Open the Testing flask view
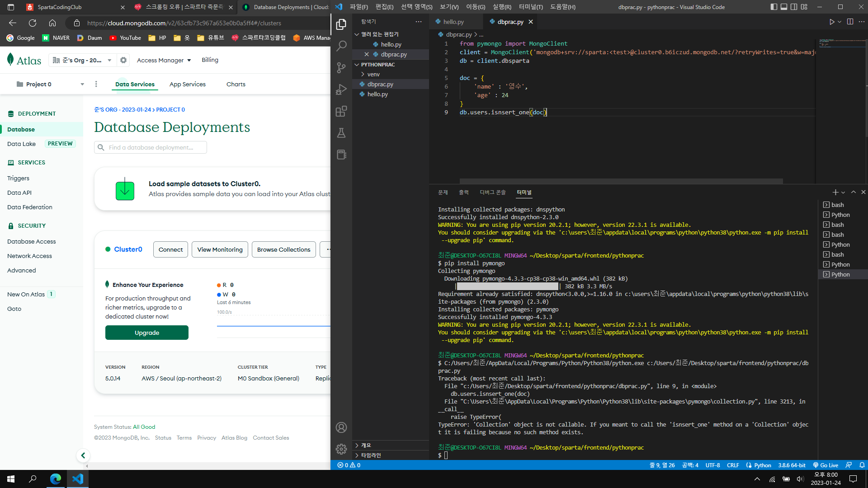Viewport: 868px width, 488px height. pos(341,133)
